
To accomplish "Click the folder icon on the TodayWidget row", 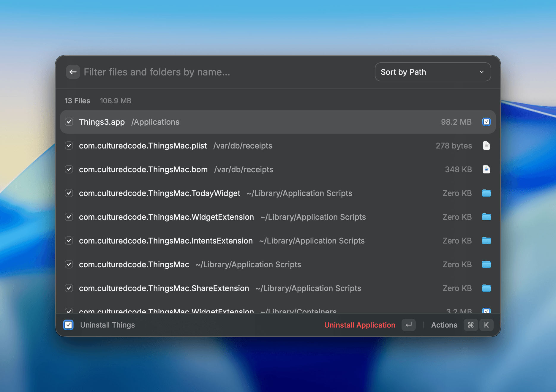I will (x=486, y=193).
